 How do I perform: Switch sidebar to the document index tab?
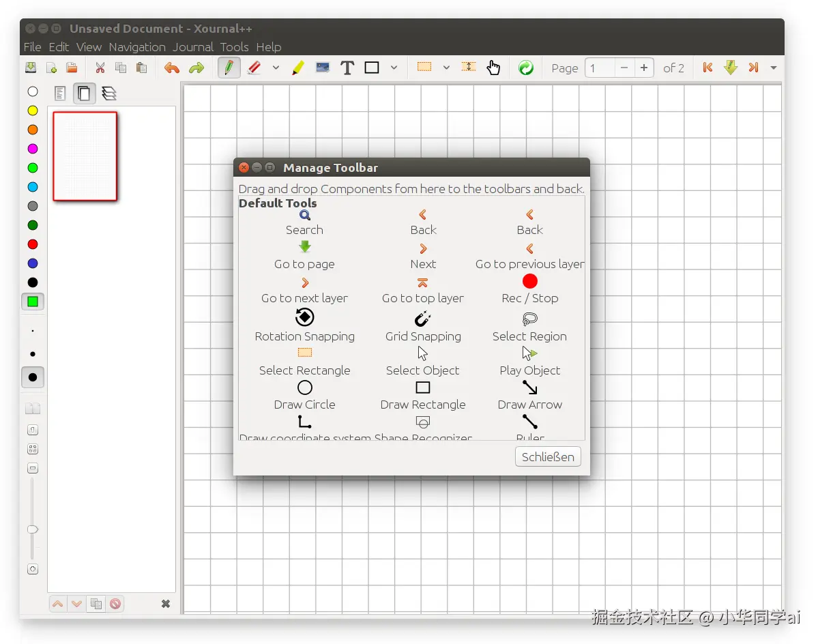click(x=60, y=93)
